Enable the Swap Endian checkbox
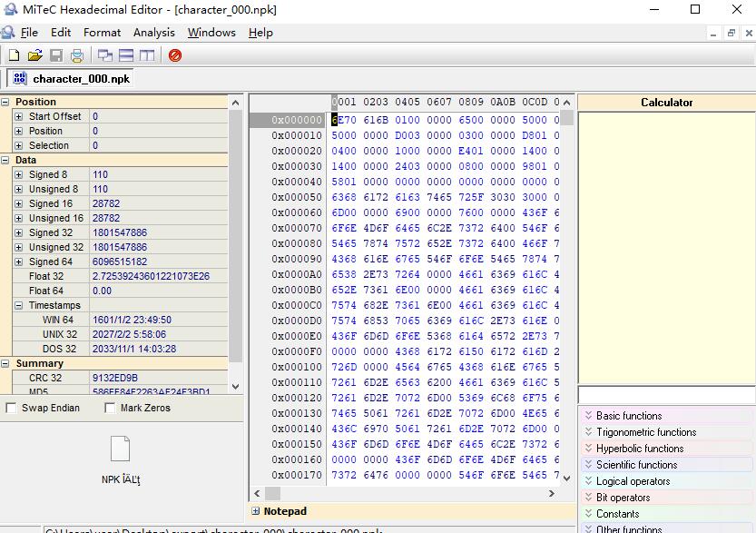The width and height of the screenshot is (756, 533). pos(11,408)
